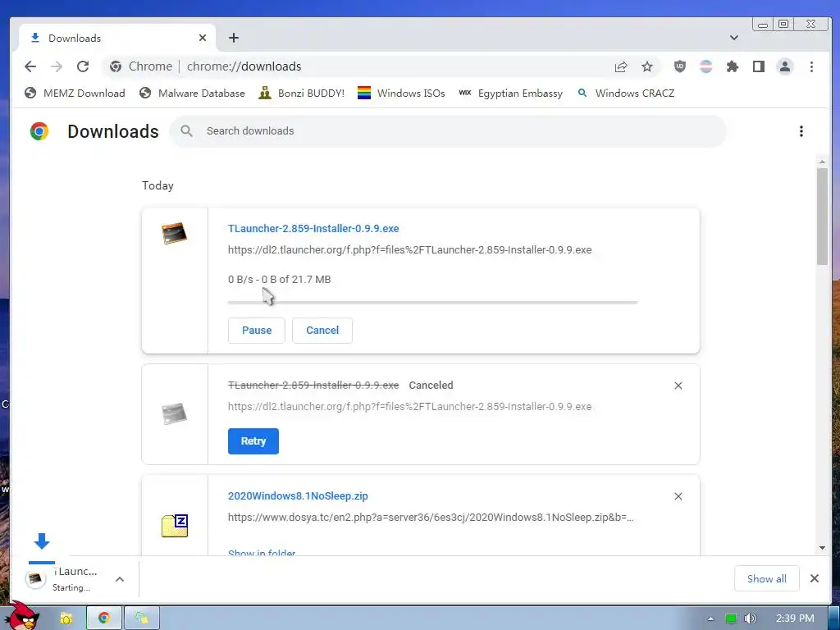Click the page scrollbar thumb
840x630 pixels.
point(822,217)
